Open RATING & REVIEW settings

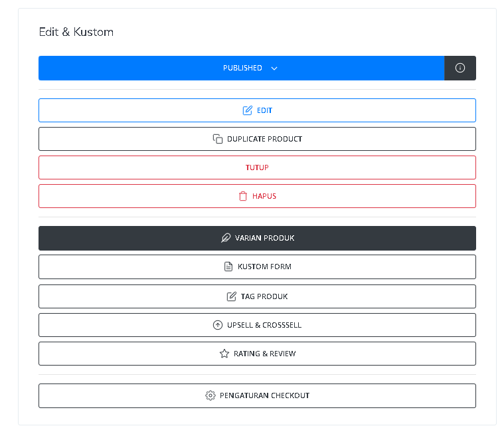[257, 354]
